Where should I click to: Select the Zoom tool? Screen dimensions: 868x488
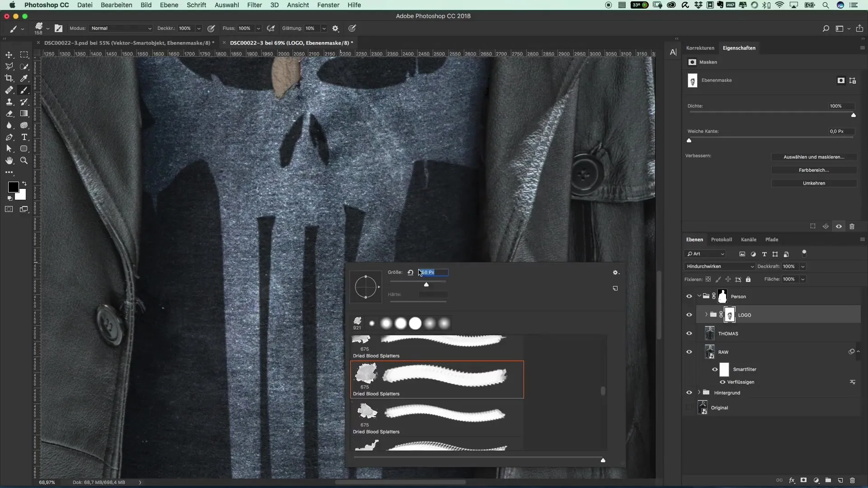click(x=24, y=160)
